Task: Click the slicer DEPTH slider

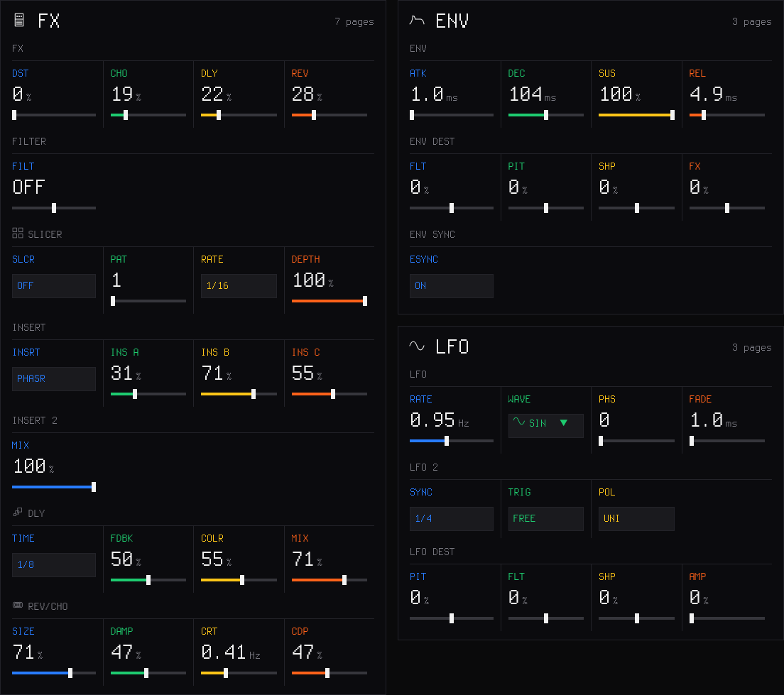Action: point(329,301)
